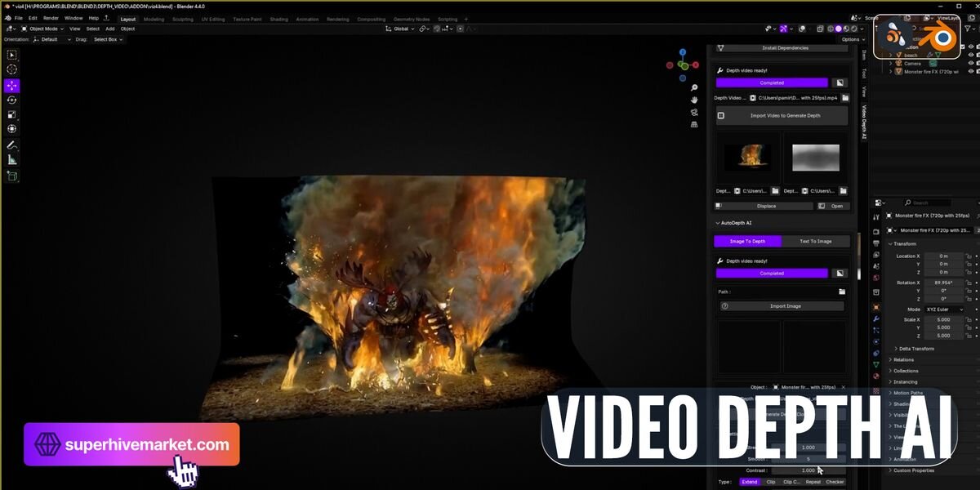Click the Install Dependencies button
This screenshot has width=980, height=490.
(x=782, y=47)
